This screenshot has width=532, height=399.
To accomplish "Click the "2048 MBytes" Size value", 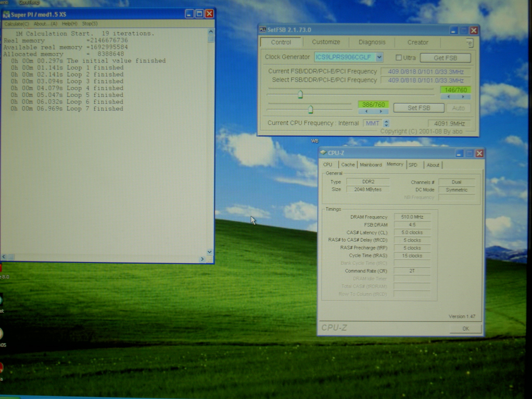I will [x=368, y=190].
